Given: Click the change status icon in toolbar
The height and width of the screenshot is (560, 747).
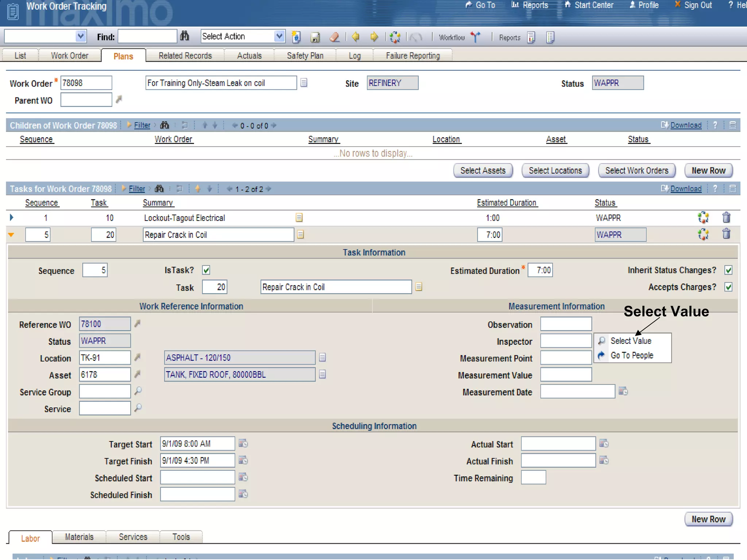Looking at the screenshot, I should tap(395, 37).
